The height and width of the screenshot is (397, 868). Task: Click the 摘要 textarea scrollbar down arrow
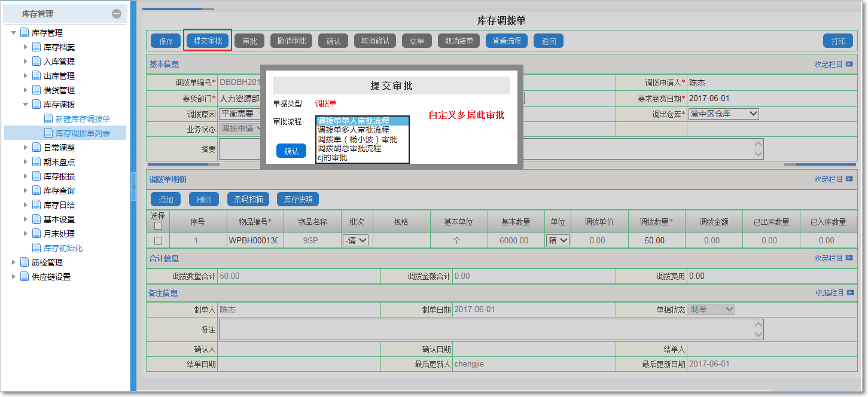coord(759,154)
